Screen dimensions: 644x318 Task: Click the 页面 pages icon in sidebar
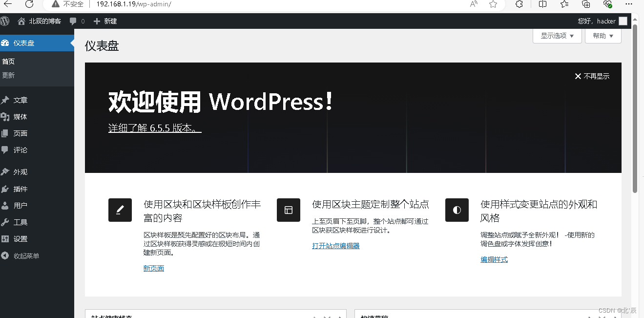coord(5,133)
